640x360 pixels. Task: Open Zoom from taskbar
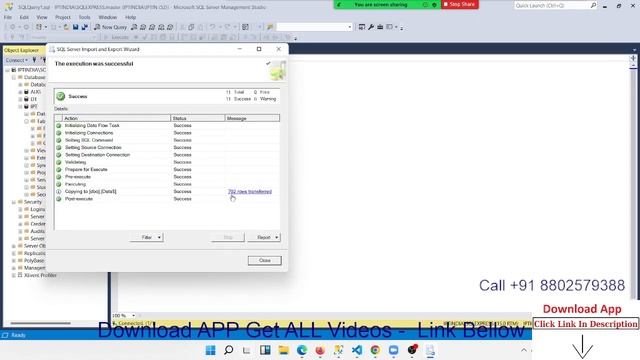pyautogui.click(x=393, y=350)
